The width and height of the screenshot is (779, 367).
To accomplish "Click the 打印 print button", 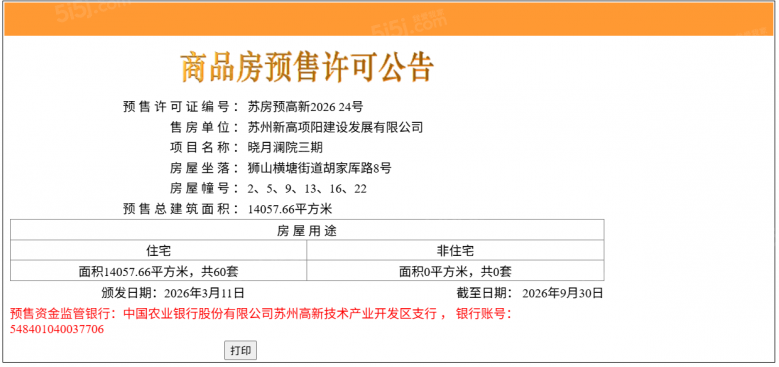I will tap(240, 350).
